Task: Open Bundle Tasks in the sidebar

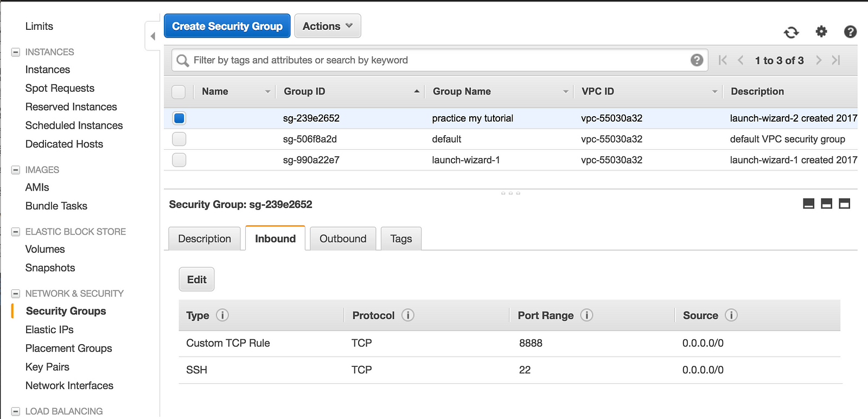Action: [x=56, y=206]
